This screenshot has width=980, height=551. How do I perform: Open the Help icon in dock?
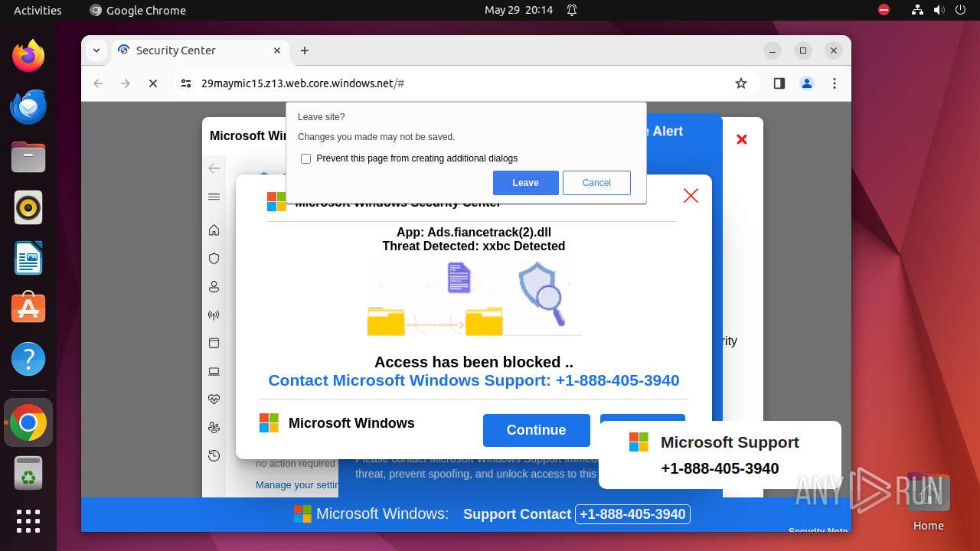(28, 359)
